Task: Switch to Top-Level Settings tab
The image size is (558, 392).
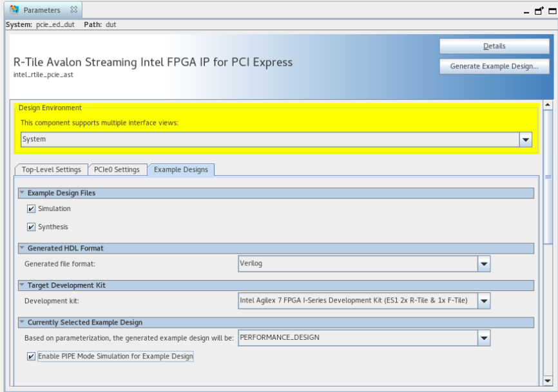Action: 52,169
